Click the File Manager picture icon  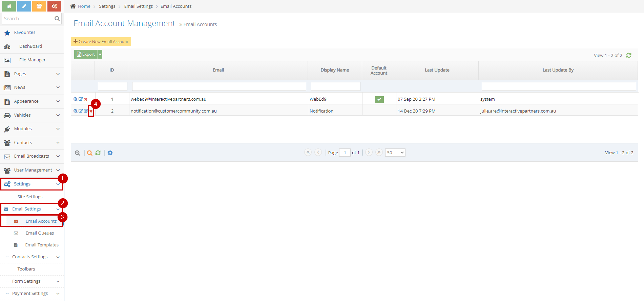tap(7, 60)
